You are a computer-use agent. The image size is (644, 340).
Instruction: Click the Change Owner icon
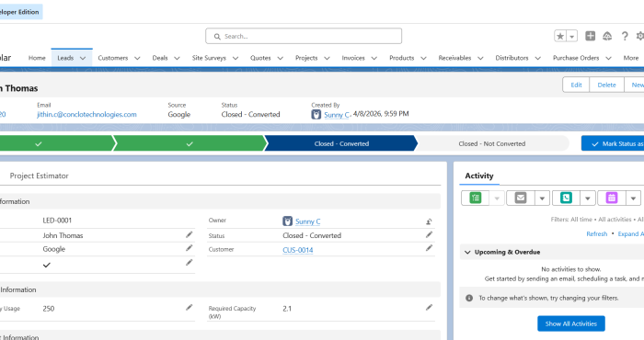tap(429, 221)
